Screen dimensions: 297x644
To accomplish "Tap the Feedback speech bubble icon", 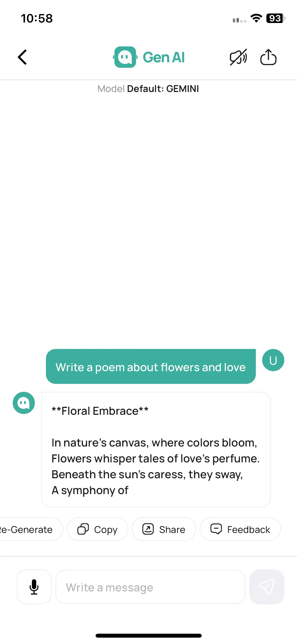I will 216,529.
